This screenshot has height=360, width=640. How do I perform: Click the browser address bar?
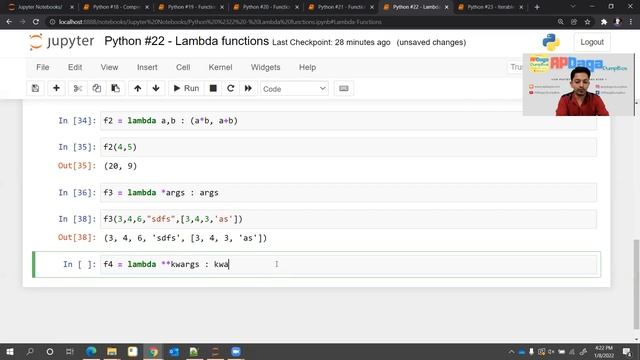302,22
